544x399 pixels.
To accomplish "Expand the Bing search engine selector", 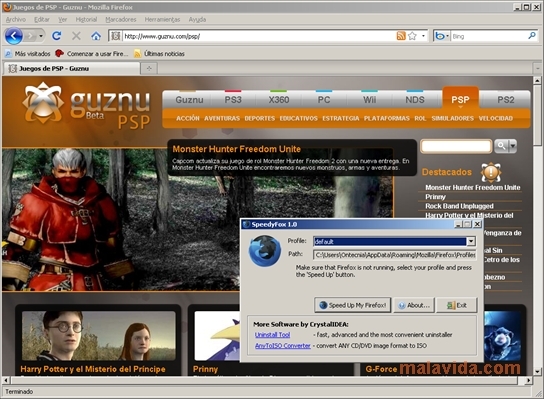I will (442, 36).
